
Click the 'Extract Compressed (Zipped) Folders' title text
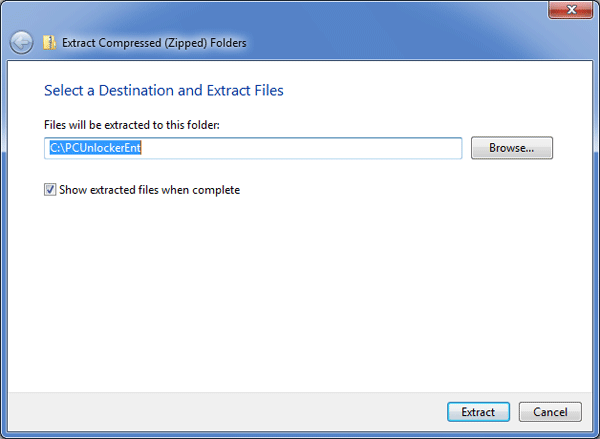point(154,43)
